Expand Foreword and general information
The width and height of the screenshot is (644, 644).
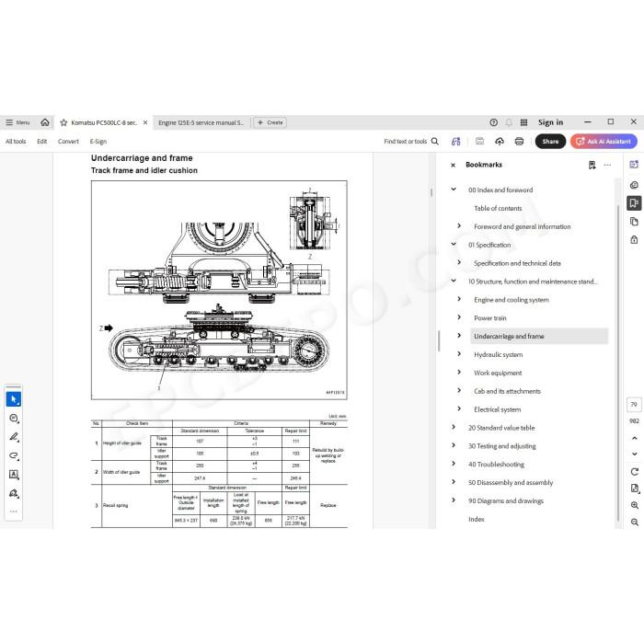tap(459, 226)
